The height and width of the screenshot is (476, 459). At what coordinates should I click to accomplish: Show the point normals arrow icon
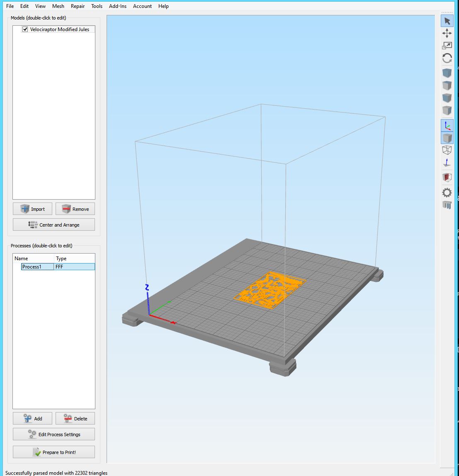coord(447,162)
